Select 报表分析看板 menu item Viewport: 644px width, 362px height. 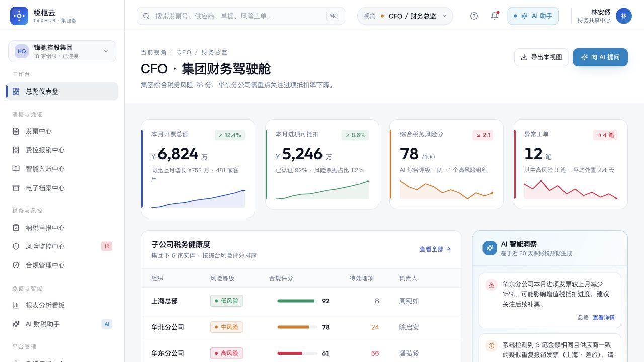click(62, 305)
